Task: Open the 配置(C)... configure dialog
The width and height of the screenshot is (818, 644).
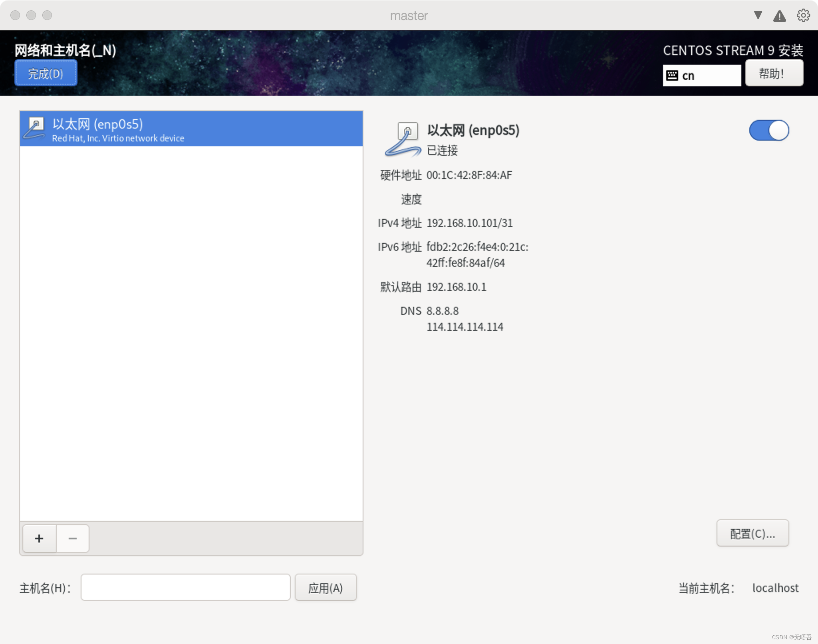Action: click(x=752, y=534)
